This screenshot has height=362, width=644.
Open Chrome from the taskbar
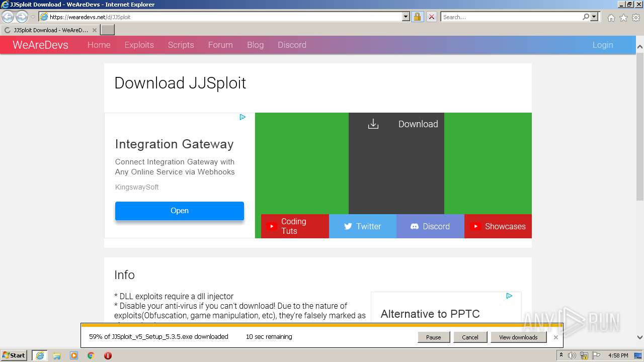tap(91, 355)
